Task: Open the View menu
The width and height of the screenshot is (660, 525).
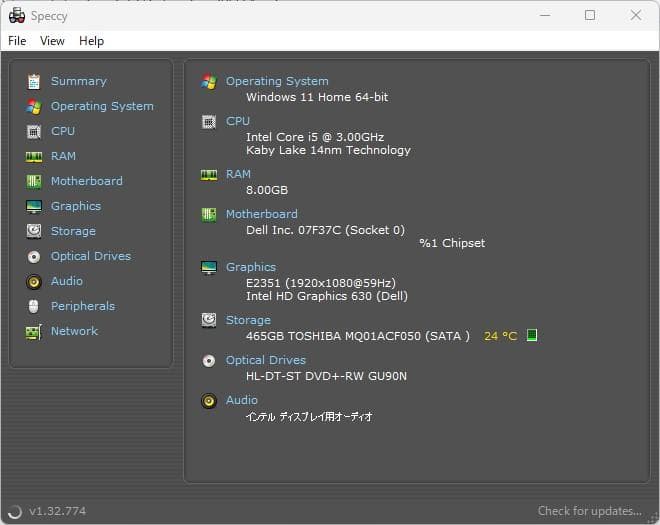Action: click(x=52, y=41)
